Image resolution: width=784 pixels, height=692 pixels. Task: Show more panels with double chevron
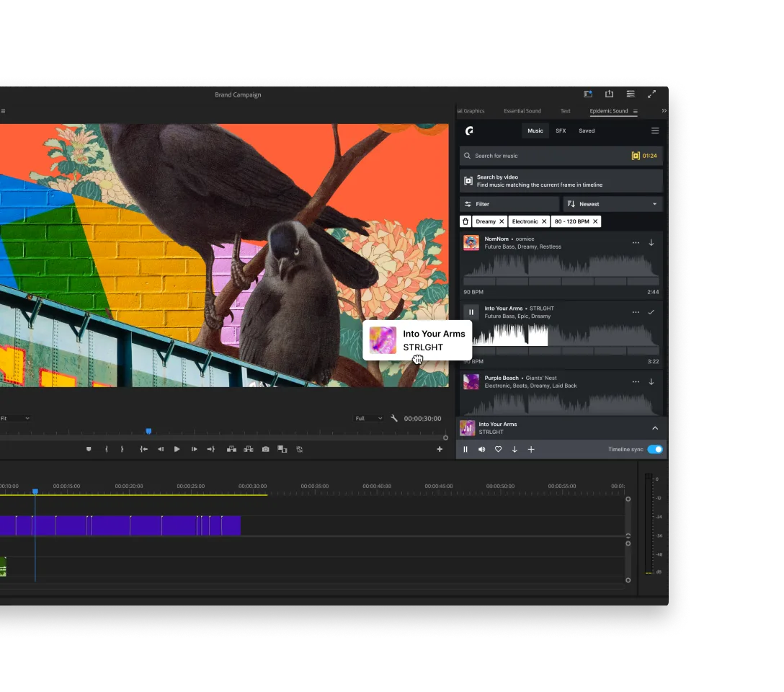(664, 111)
